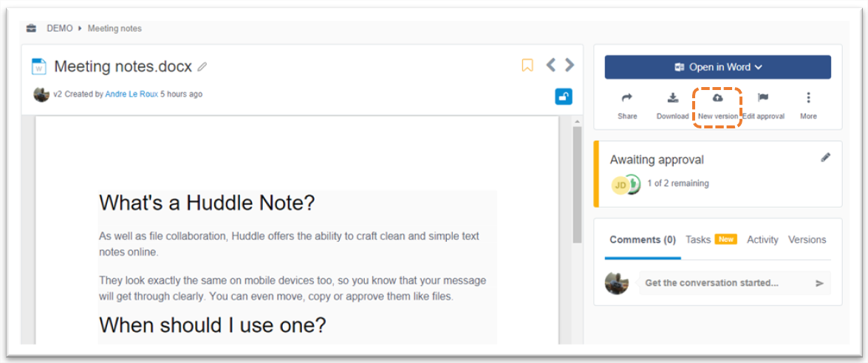Click the green thumbs-up approver avatar
This screenshot has height=363, width=868.
pyautogui.click(x=633, y=184)
